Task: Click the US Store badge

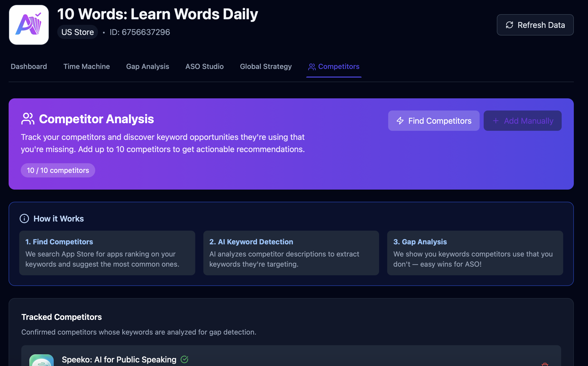Action: coord(77,32)
